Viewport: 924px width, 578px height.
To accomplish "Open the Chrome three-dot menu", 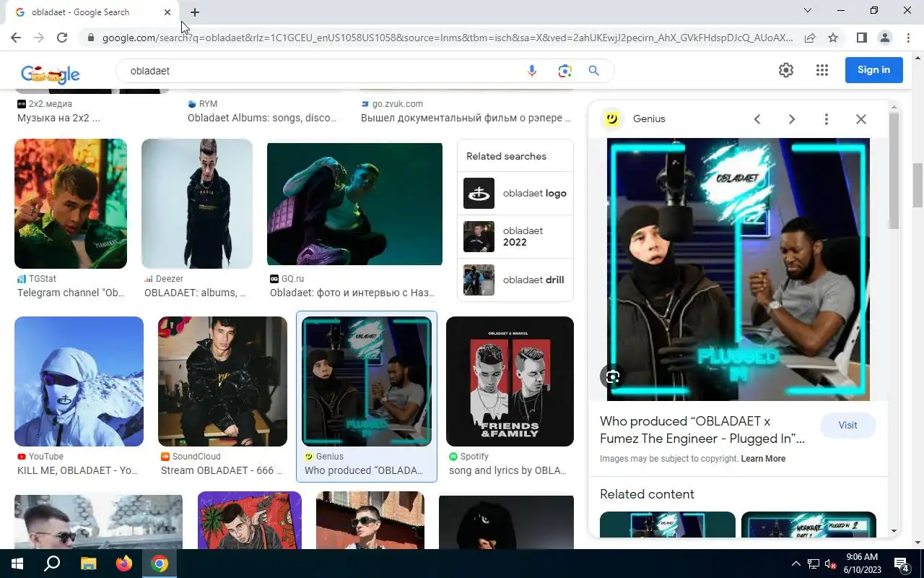I will [x=908, y=38].
